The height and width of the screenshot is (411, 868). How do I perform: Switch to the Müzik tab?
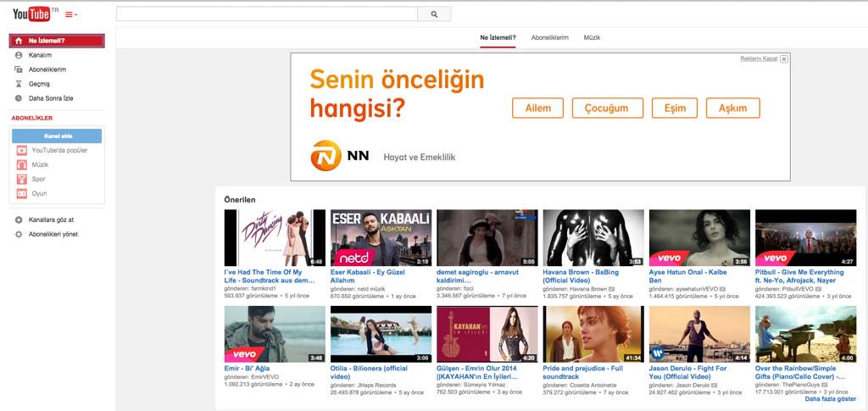click(592, 37)
